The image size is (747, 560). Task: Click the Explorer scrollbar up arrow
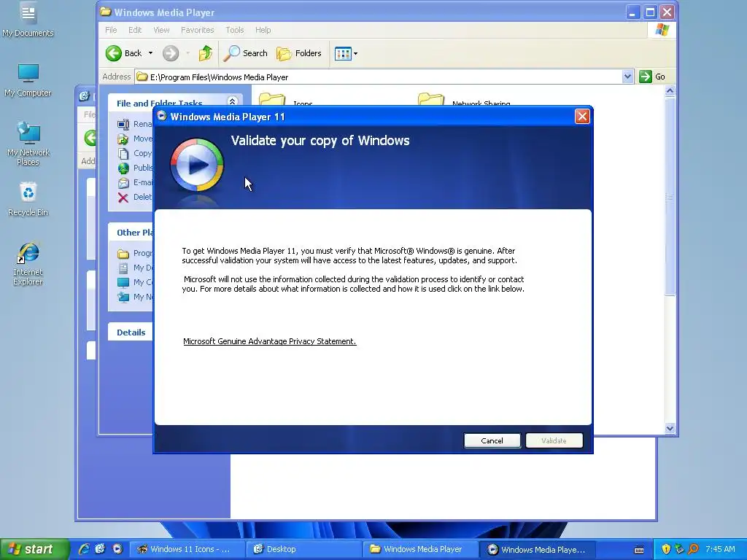tap(670, 91)
